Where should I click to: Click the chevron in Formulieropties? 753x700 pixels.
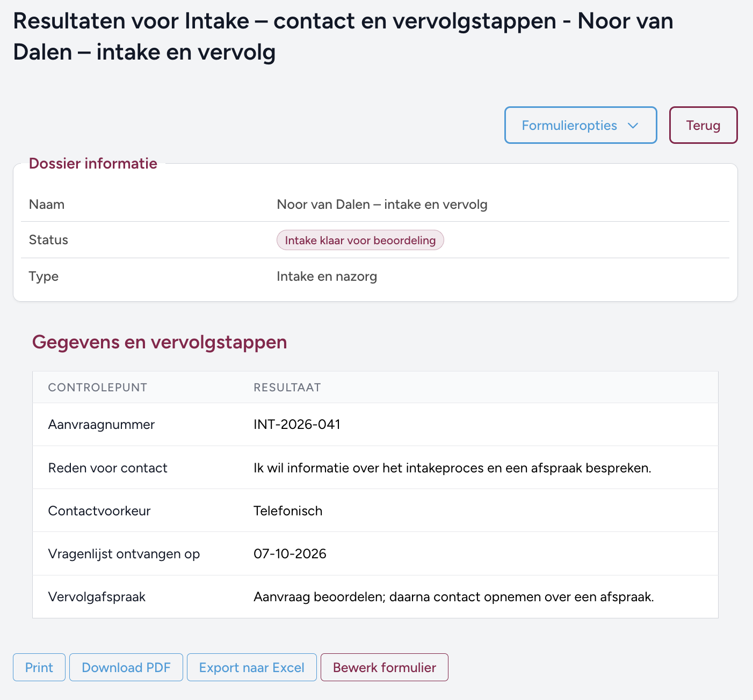pyautogui.click(x=633, y=126)
